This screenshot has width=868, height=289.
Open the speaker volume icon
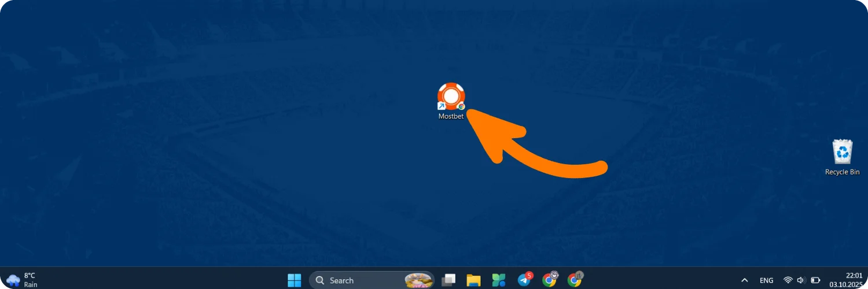pos(801,280)
